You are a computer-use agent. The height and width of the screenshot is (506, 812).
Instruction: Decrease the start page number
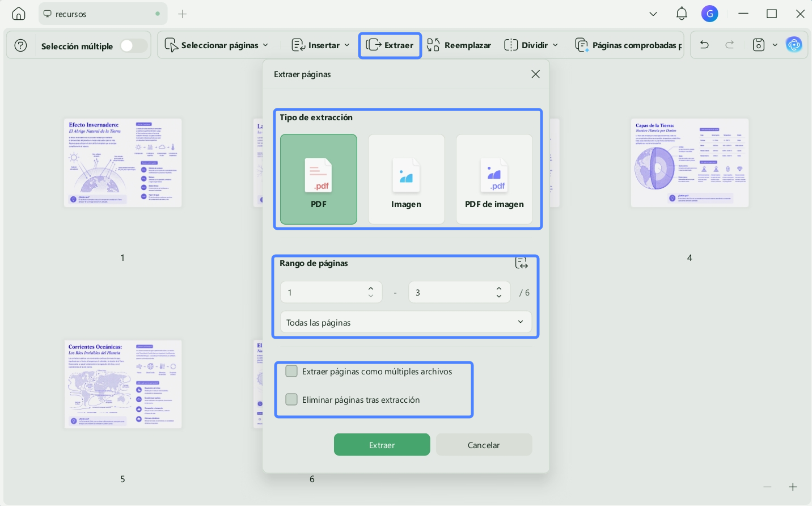click(x=371, y=296)
